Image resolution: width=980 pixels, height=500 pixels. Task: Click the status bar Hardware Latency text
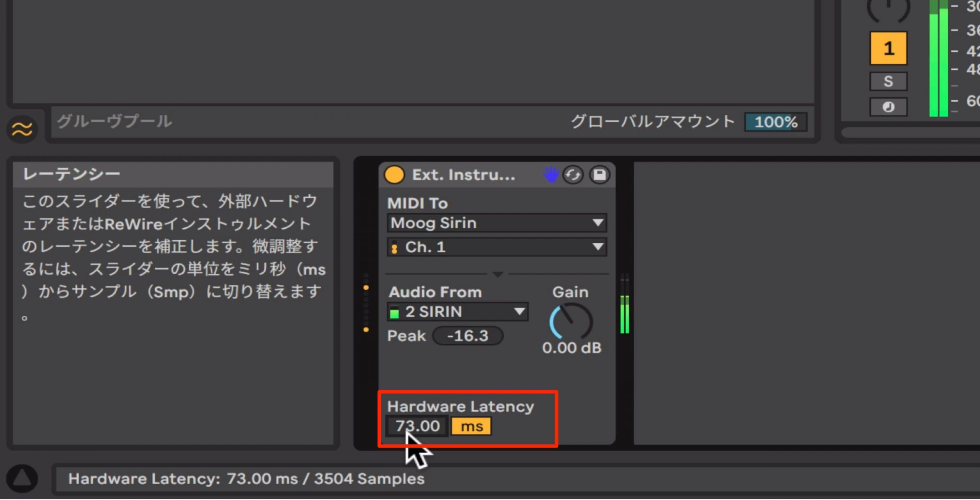pos(246,479)
